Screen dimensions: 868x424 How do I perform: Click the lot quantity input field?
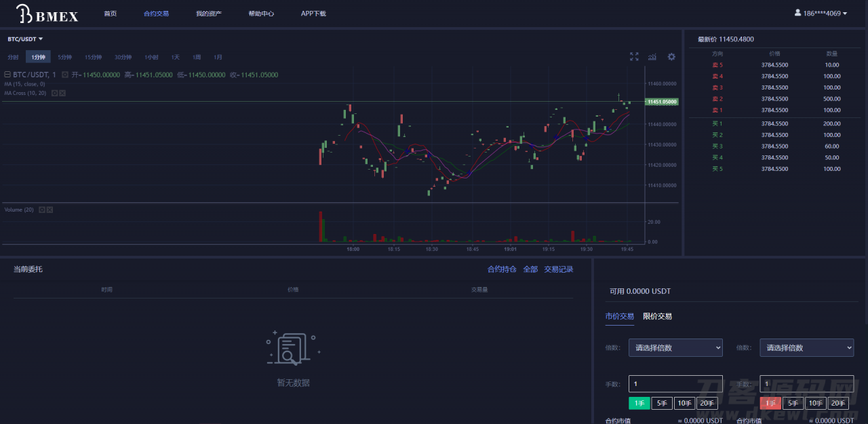[x=675, y=383]
